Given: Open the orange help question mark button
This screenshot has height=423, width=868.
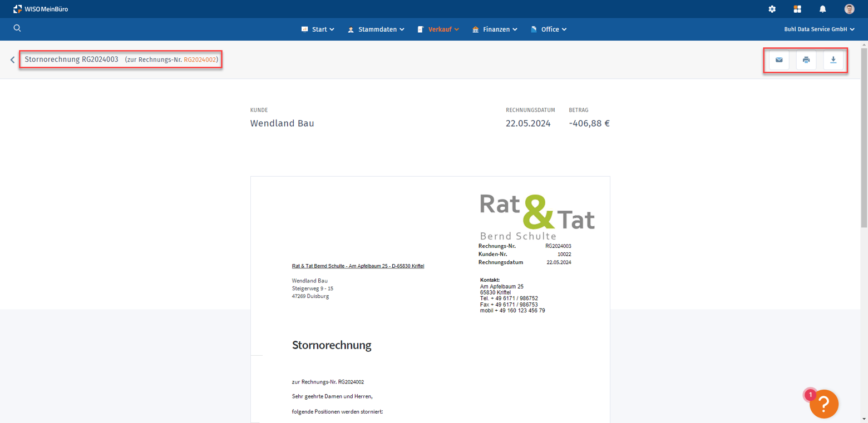Looking at the screenshot, I should (824, 404).
